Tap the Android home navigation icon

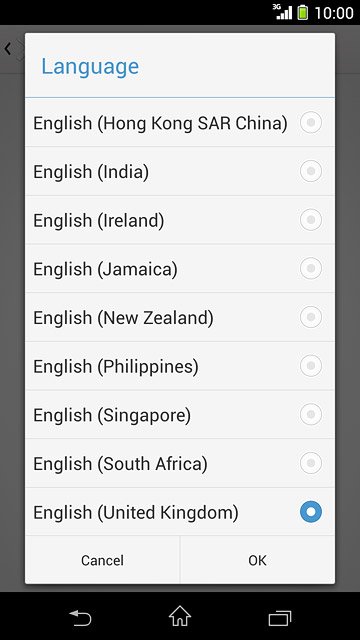(x=180, y=616)
